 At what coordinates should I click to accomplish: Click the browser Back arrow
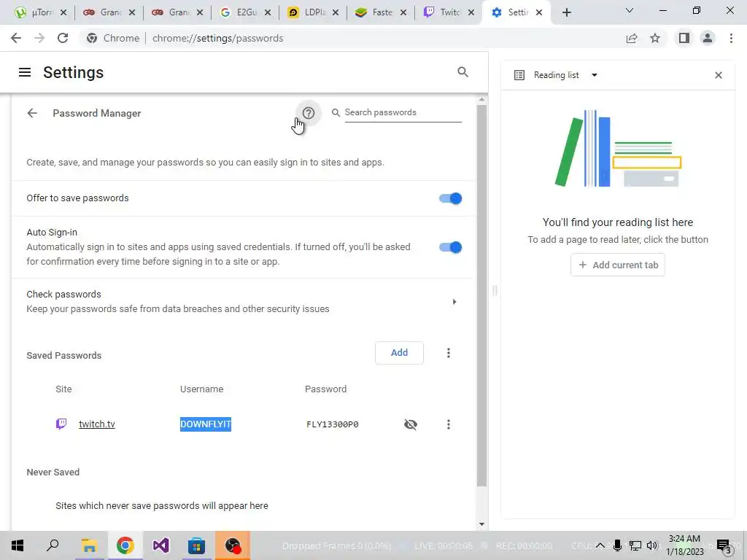pos(16,38)
